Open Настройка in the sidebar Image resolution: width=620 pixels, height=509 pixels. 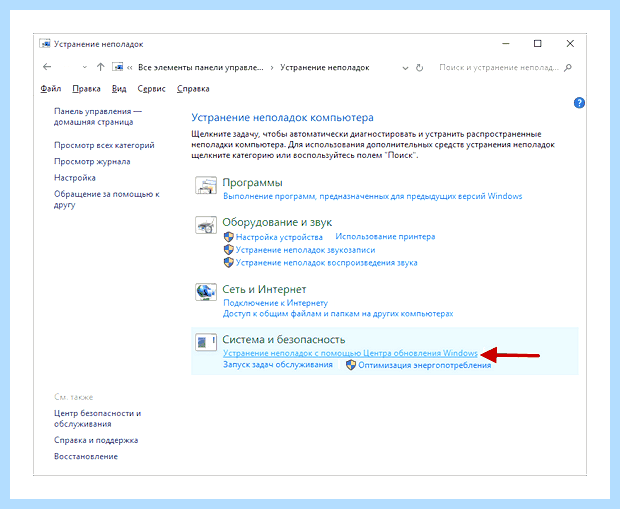(x=75, y=178)
